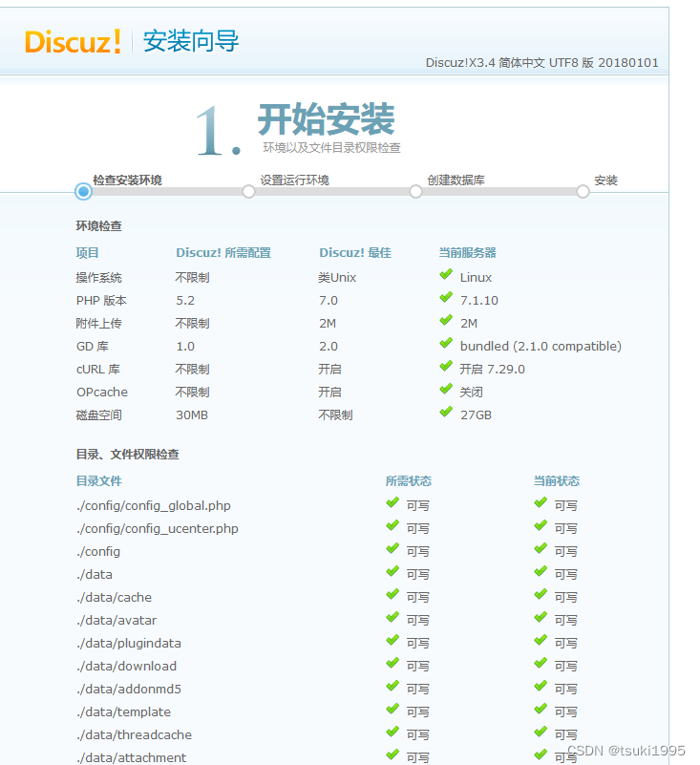Click the current-state checkmark for ./config/config_ucenter.php
Screen dimensions: 700x765
coord(541,526)
